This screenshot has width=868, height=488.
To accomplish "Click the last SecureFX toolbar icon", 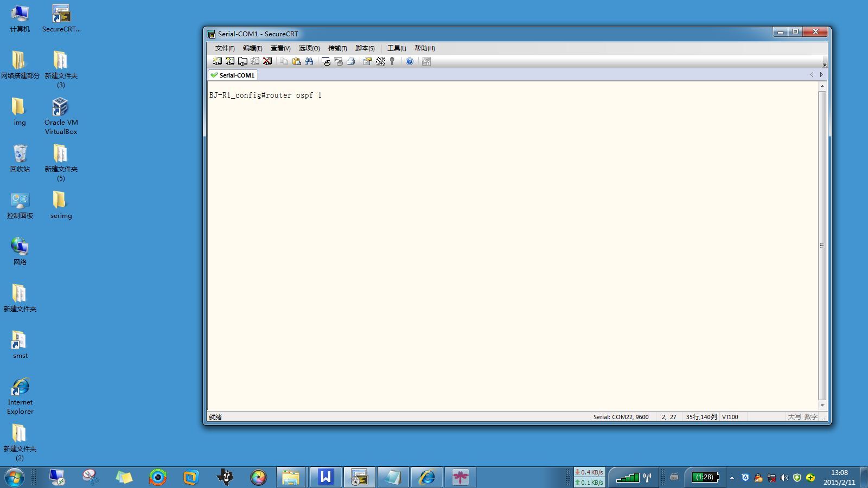I will (426, 61).
